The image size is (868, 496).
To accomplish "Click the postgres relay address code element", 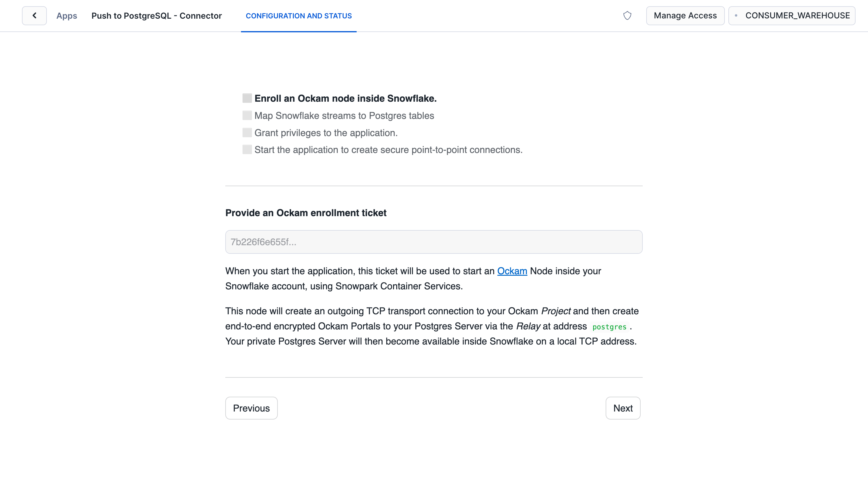I will [x=609, y=327].
